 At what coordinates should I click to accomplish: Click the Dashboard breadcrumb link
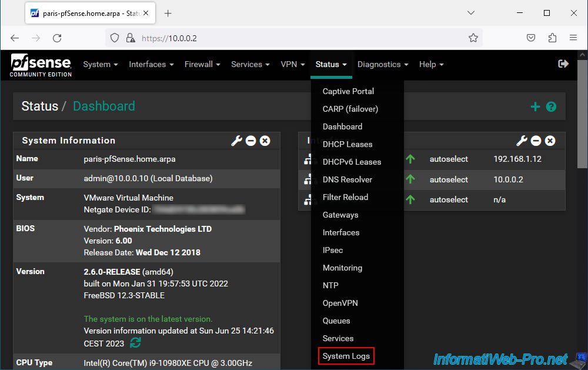point(104,106)
